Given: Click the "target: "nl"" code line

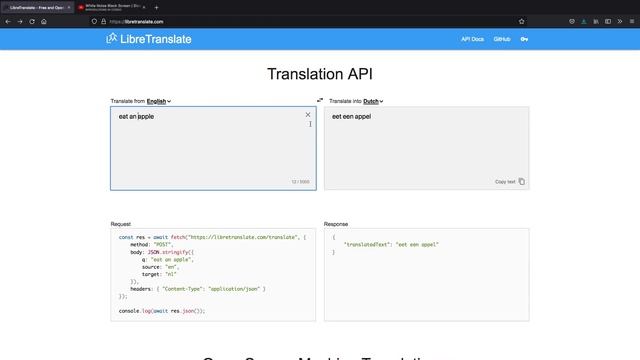Looking at the screenshot, I should click(159, 274).
